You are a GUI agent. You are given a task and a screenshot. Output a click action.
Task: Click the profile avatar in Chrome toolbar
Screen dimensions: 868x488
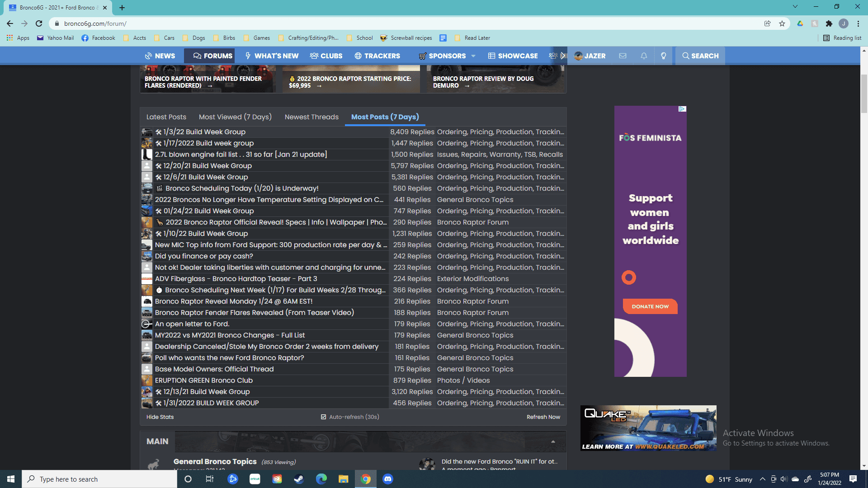pyautogui.click(x=844, y=23)
